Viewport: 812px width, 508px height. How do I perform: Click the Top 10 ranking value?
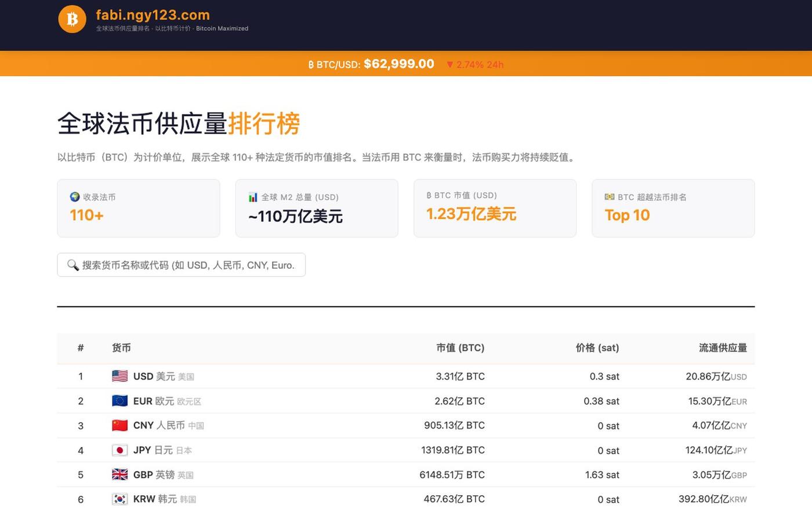click(627, 215)
